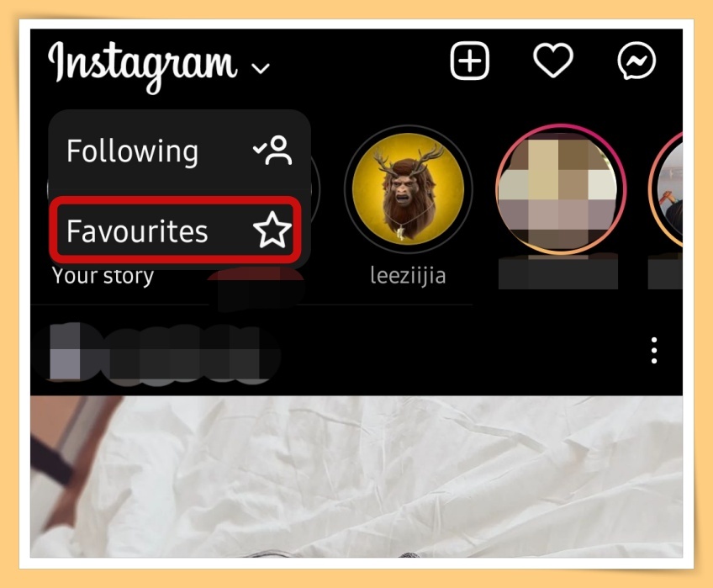Viewport: 713px width, 588px height.
Task: Tap the white bedsheet post photo
Action: click(x=356, y=476)
